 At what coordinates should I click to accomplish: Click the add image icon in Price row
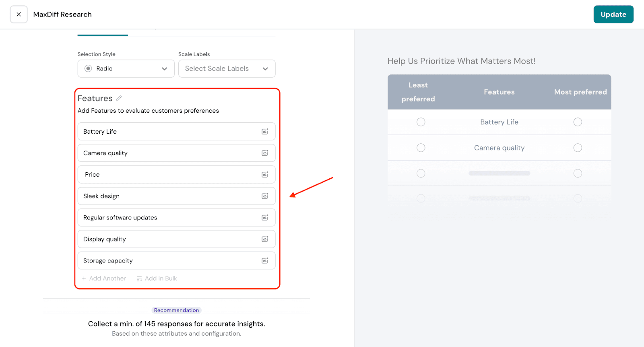pyautogui.click(x=265, y=175)
